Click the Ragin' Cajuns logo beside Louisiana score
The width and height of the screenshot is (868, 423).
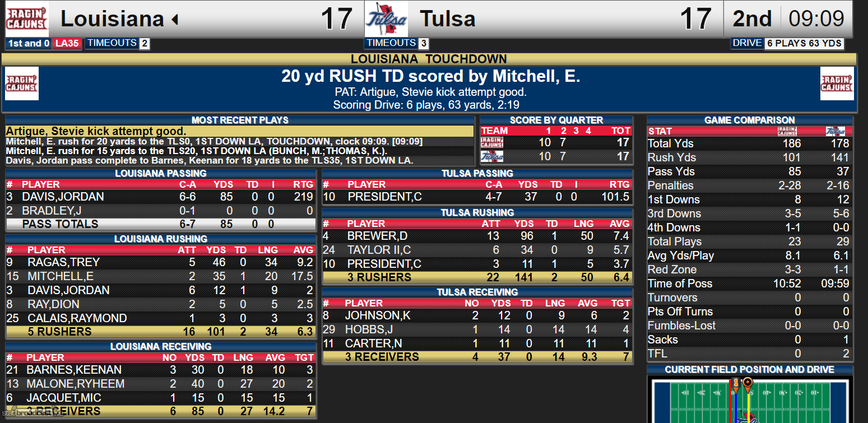tap(27, 19)
